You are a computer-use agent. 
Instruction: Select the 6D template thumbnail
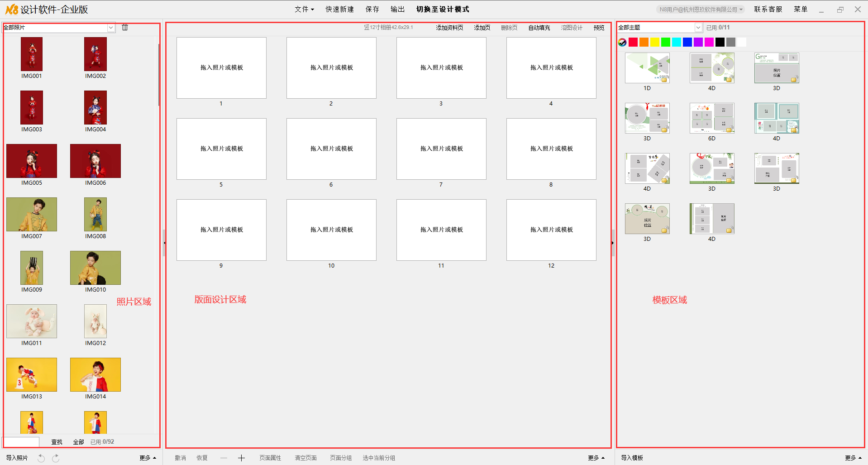pyautogui.click(x=712, y=118)
